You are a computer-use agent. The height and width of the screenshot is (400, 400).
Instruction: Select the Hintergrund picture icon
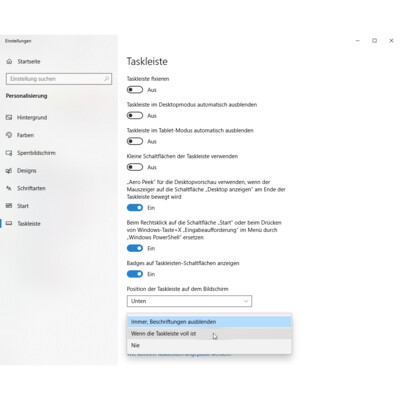pos(9,117)
